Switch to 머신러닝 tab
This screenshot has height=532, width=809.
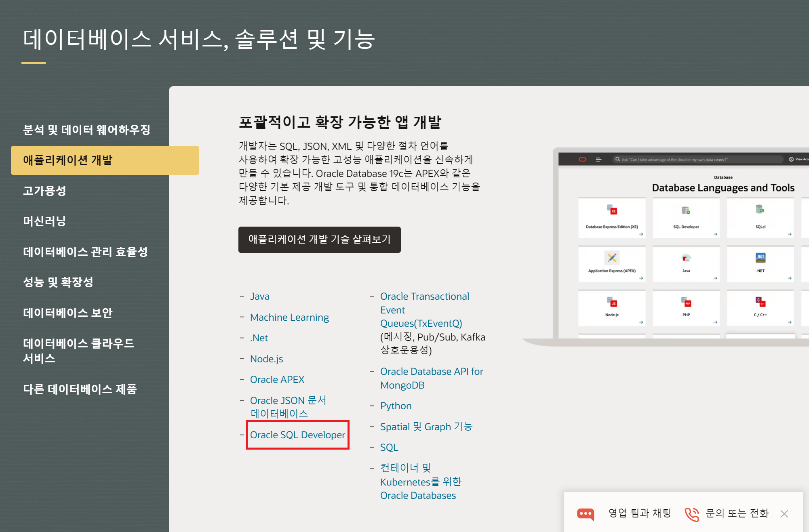point(44,221)
